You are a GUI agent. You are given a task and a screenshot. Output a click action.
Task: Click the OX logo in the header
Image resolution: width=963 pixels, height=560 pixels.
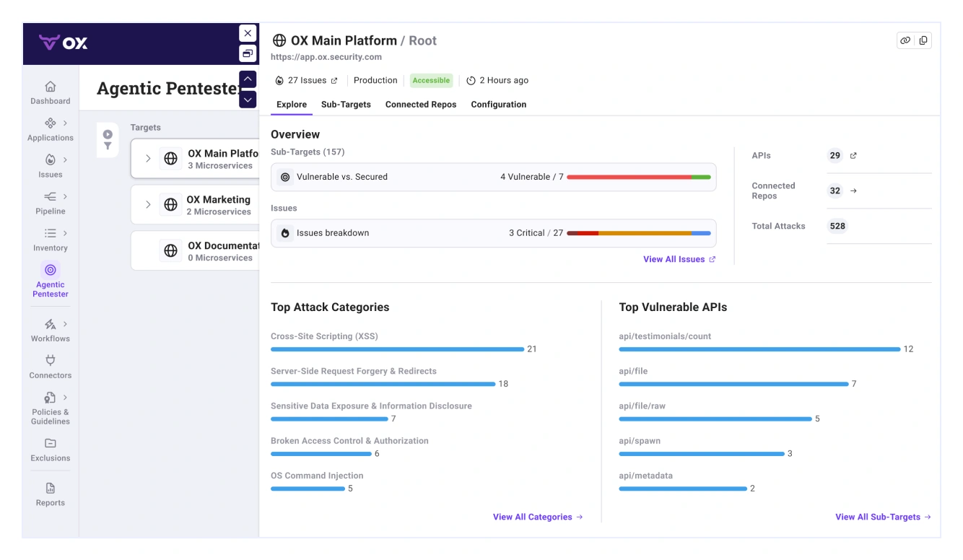point(64,43)
